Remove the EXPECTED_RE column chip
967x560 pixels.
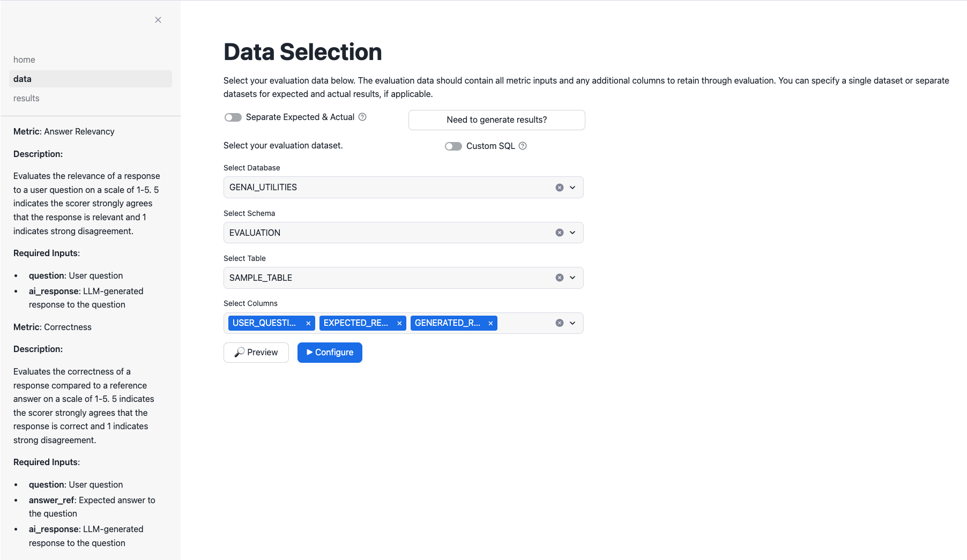pyautogui.click(x=399, y=323)
